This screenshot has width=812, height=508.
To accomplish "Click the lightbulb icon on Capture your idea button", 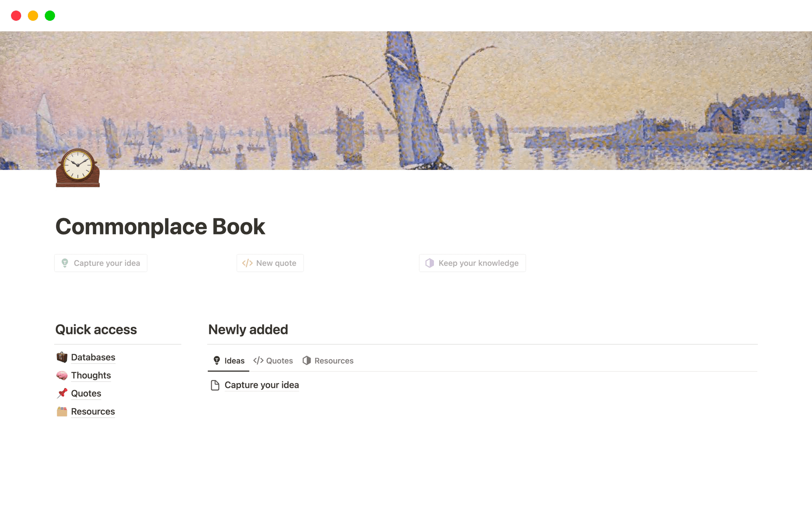I will (x=65, y=263).
